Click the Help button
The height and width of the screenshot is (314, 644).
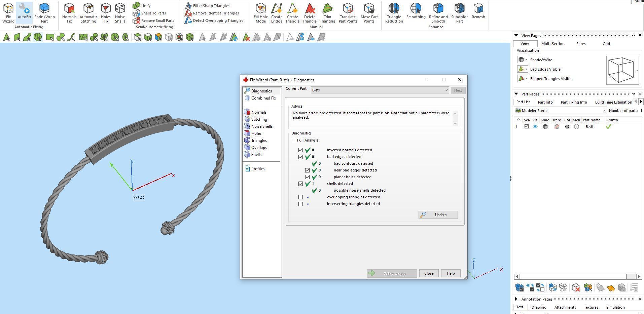pyautogui.click(x=451, y=273)
